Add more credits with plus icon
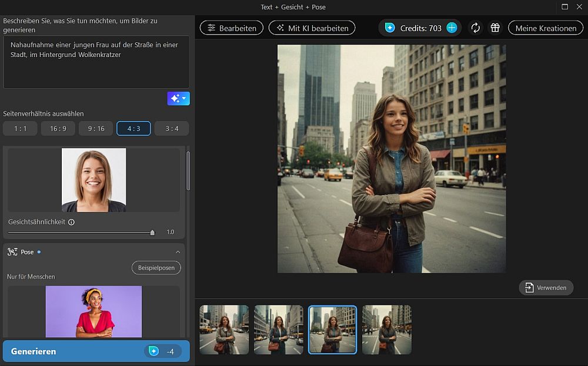The height and width of the screenshot is (366, 588). coord(452,28)
